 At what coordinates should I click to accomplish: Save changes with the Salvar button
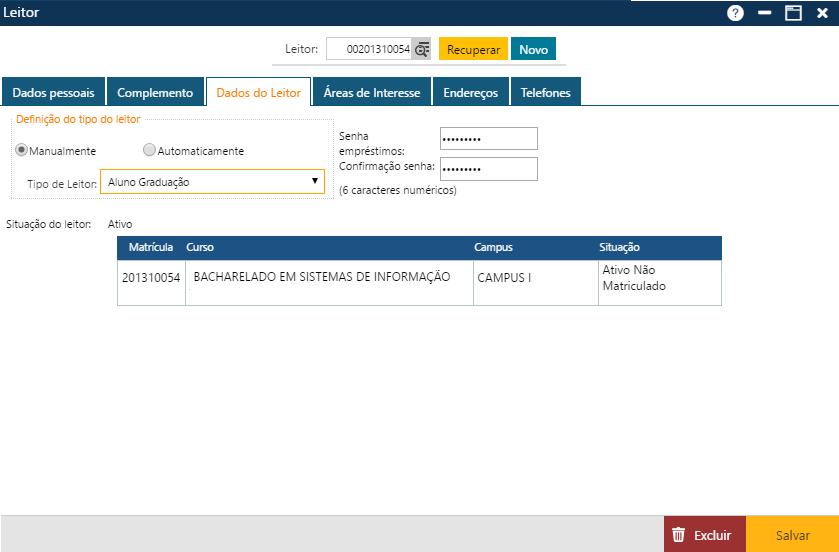coord(792,535)
